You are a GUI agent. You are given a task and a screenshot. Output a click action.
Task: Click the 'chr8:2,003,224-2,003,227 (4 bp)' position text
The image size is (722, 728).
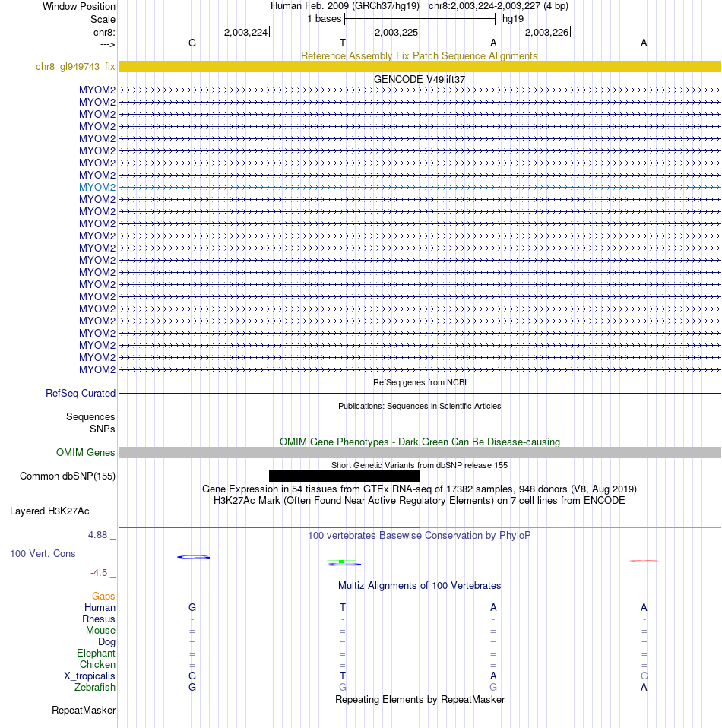[499, 6]
